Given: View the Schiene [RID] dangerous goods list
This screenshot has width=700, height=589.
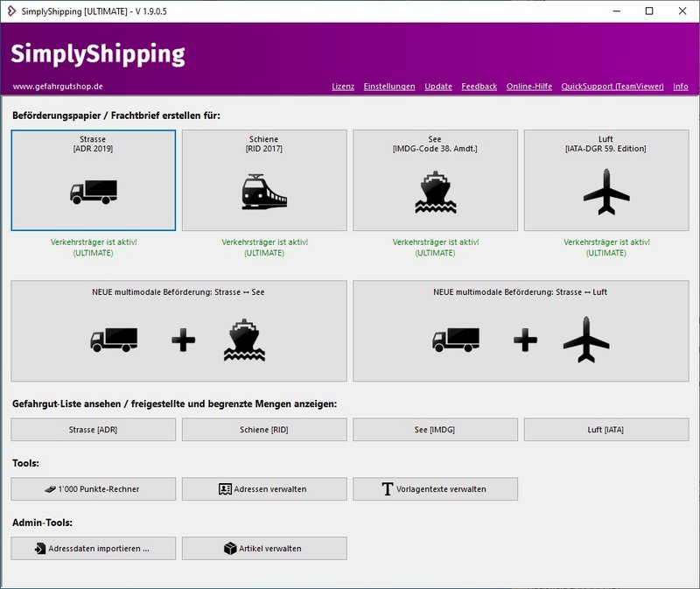Looking at the screenshot, I should click(x=264, y=430).
